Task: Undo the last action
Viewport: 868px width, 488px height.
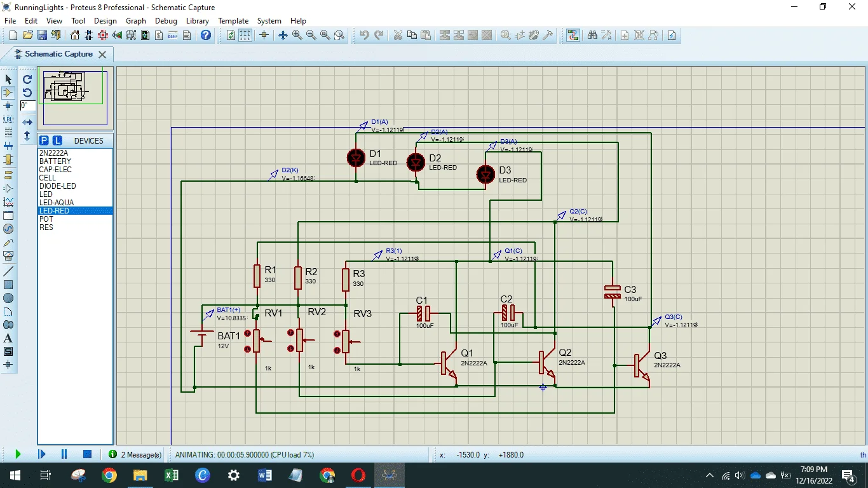Action: [365, 35]
